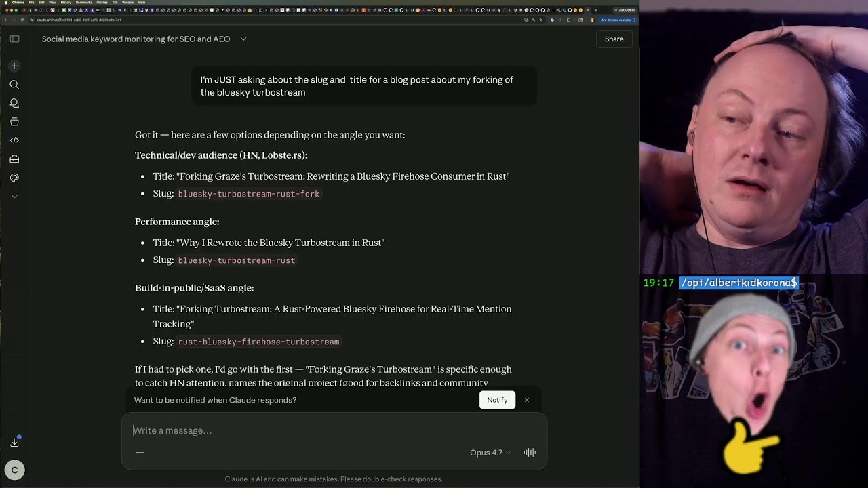Click the browser Back arrow
The height and width of the screenshot is (488, 868).
6,20
